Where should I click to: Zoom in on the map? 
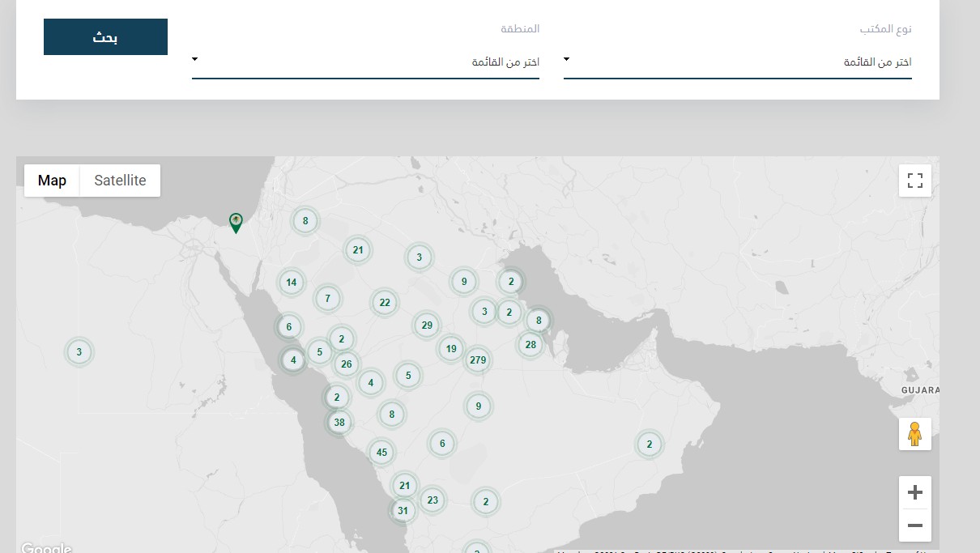point(915,492)
